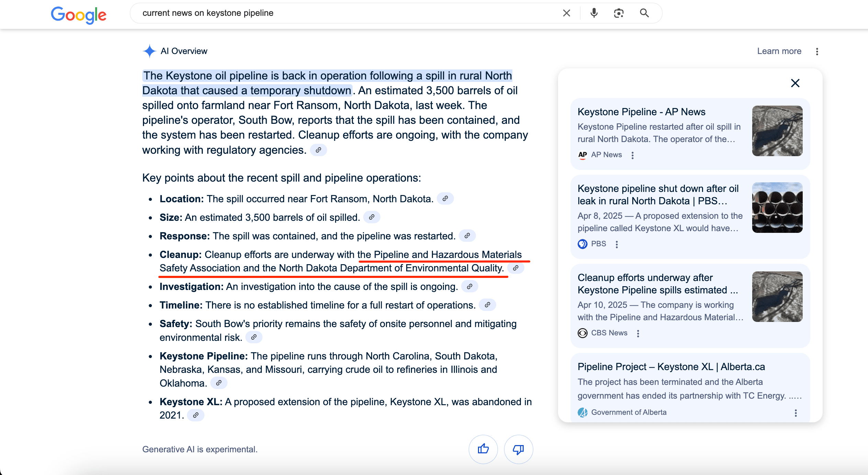The image size is (868, 475).
Task: Click the Learn more link
Action: [779, 51]
